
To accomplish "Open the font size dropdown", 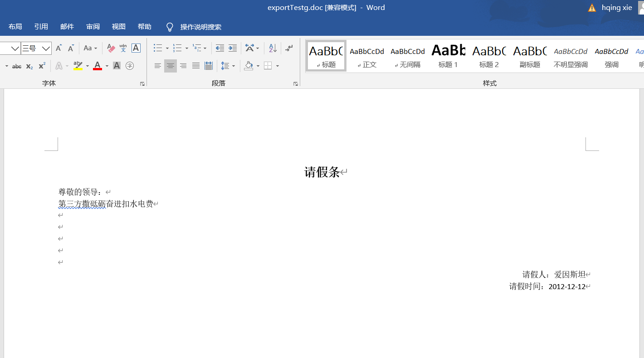I will point(46,48).
